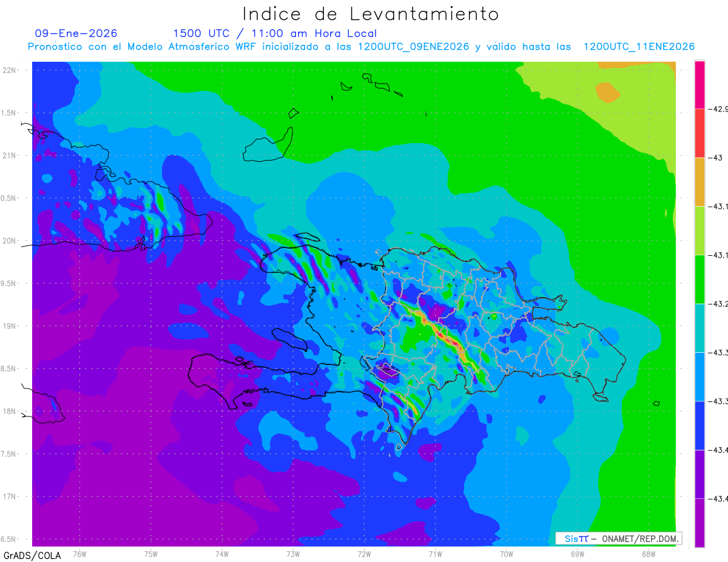Viewport: 728px width, 562px height.
Task: Select the light blue swatch on the color scale
Action: click(699, 376)
